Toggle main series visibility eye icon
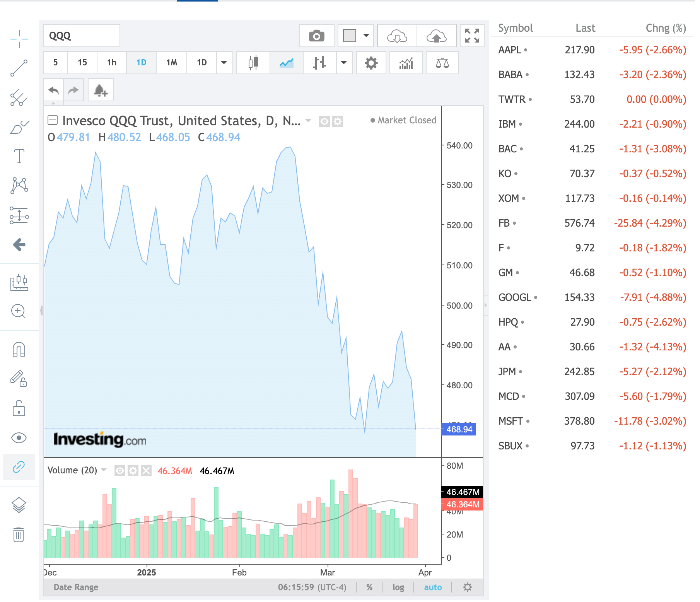The image size is (700, 602). click(325, 121)
